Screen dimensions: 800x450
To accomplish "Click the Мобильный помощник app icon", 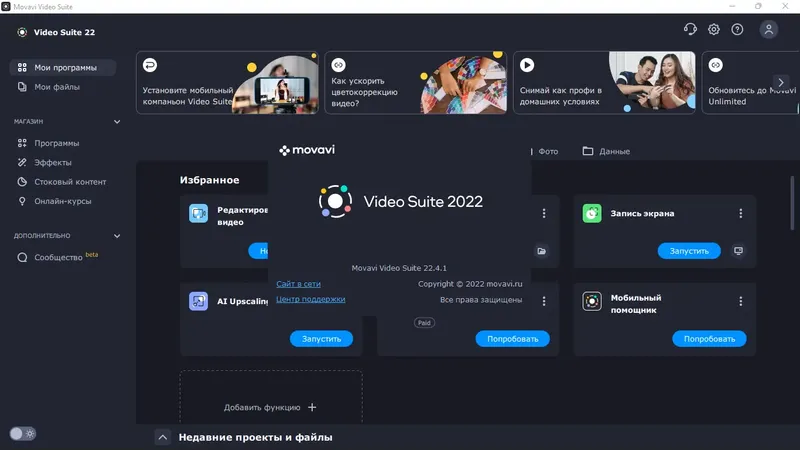I will tap(592, 302).
